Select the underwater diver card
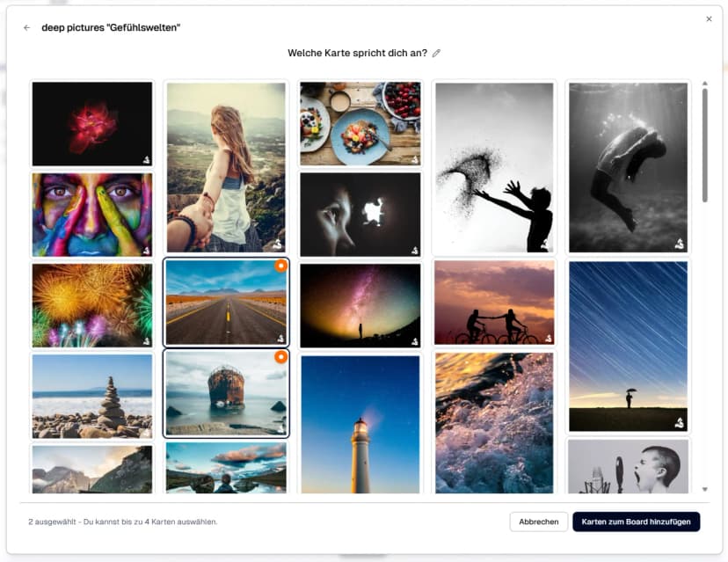The image size is (728, 562). point(628,167)
